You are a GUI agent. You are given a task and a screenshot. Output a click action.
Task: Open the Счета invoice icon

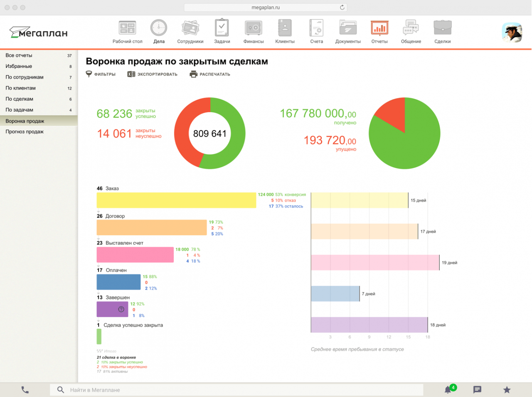[x=317, y=28]
